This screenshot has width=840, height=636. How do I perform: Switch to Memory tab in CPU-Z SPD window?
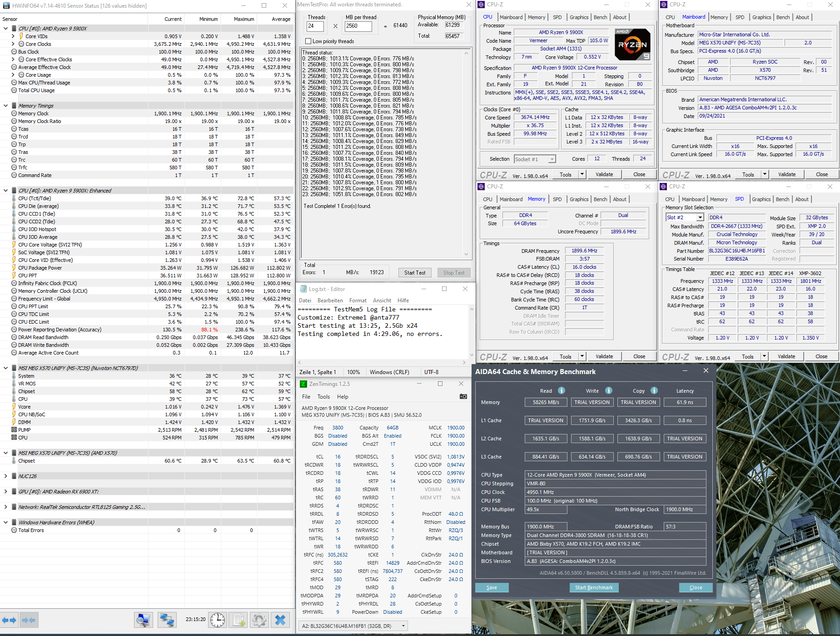[719, 199]
